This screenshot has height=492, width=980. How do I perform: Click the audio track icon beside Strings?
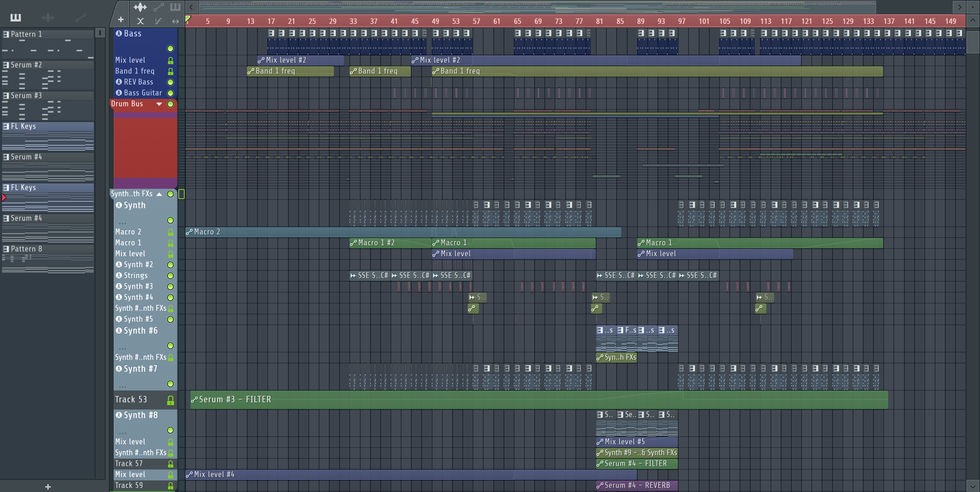[x=119, y=275]
